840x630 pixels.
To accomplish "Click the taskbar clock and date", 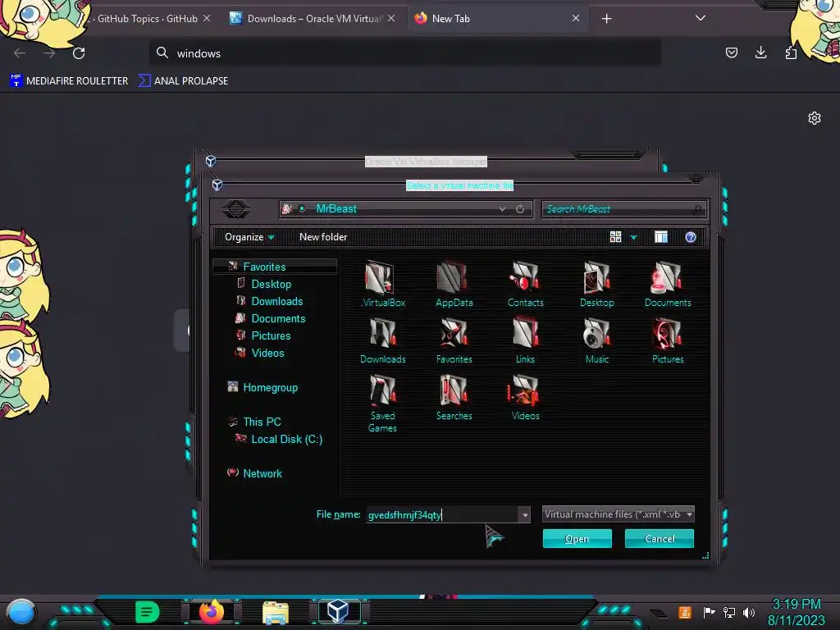I will coord(796,612).
